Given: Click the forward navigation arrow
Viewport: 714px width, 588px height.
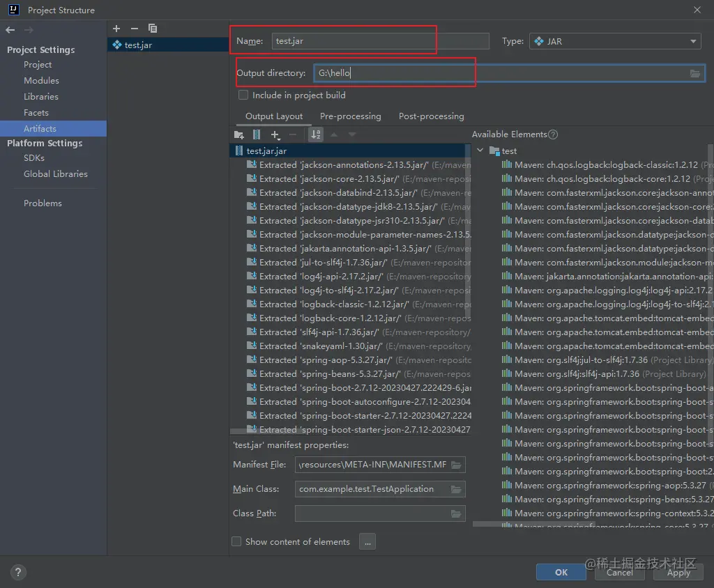Looking at the screenshot, I should [x=29, y=30].
